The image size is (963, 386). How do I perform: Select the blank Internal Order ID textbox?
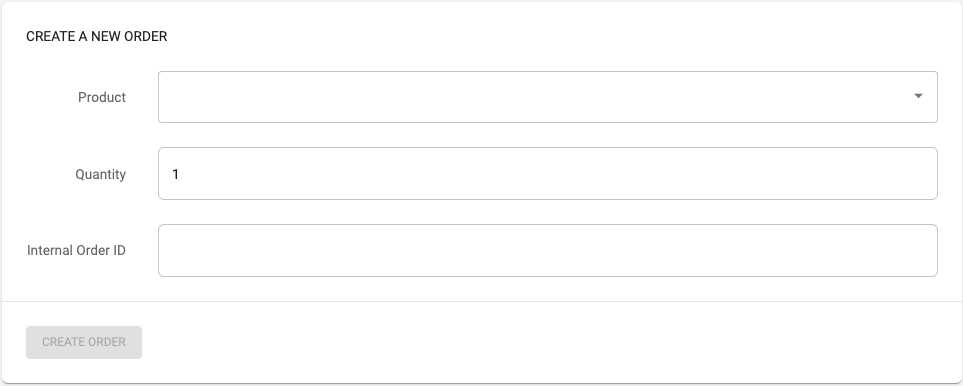(x=548, y=250)
